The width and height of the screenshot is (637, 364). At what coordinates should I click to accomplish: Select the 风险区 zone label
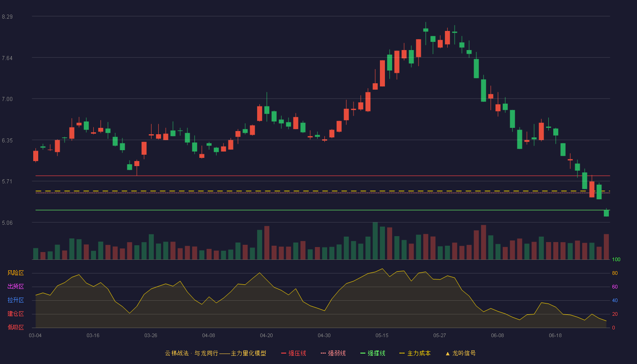tap(15, 273)
